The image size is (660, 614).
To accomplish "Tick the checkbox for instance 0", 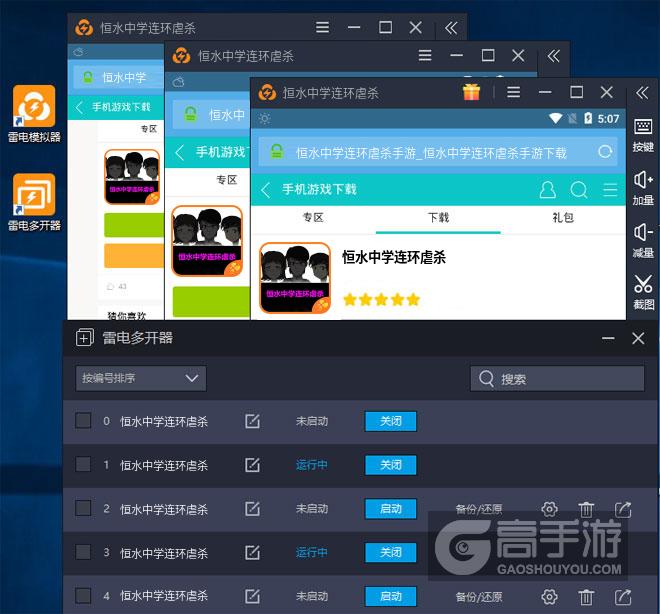I will click(83, 420).
